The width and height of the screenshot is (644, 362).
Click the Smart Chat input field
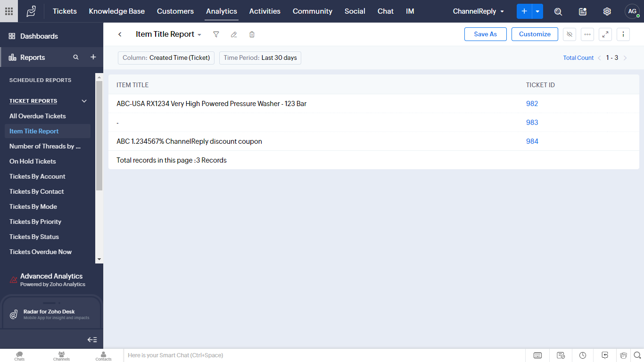pos(324,355)
